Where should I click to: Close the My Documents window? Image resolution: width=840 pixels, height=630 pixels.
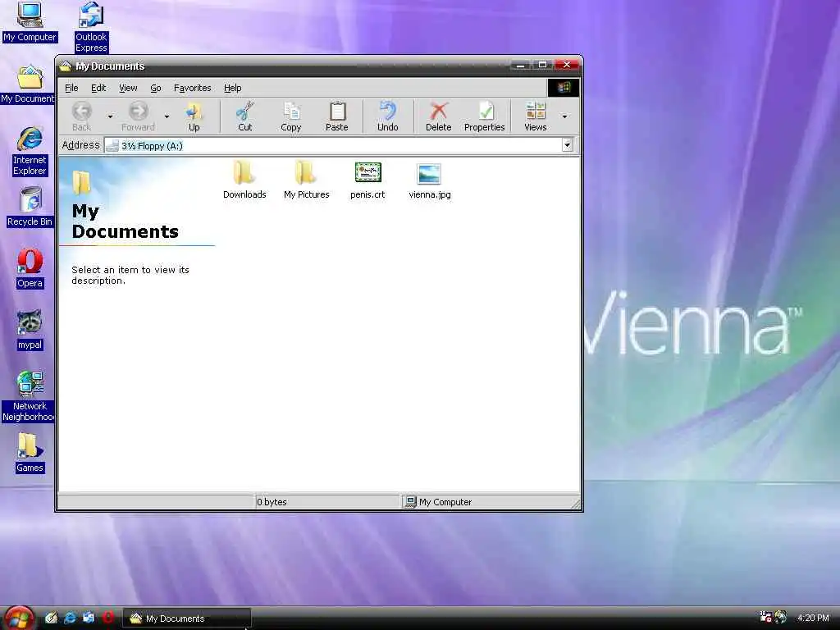566,65
